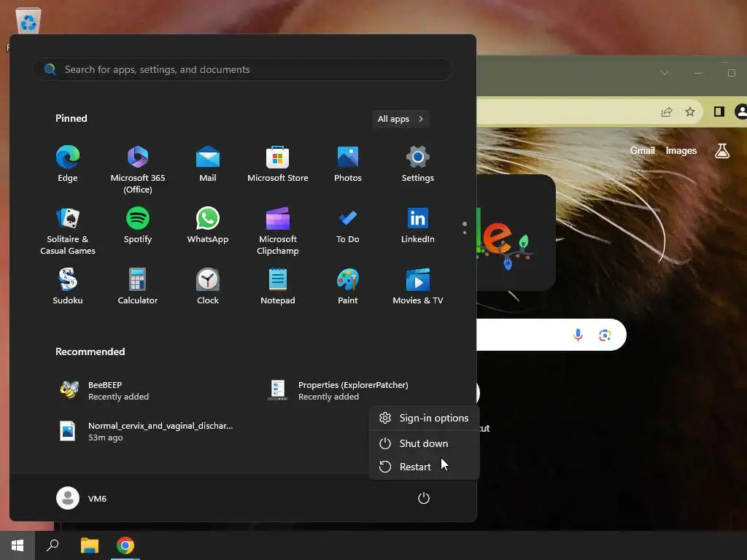Open Microsoft Store

tap(278, 164)
